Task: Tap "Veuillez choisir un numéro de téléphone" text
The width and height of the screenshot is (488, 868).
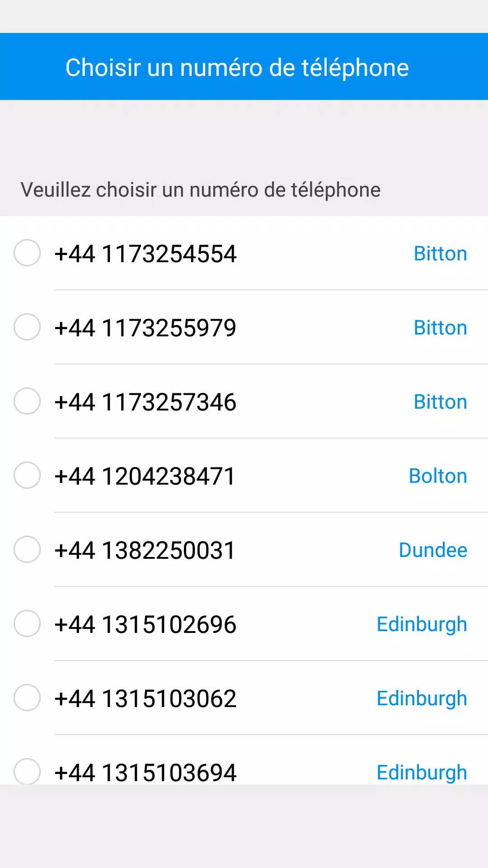Action: [201, 190]
